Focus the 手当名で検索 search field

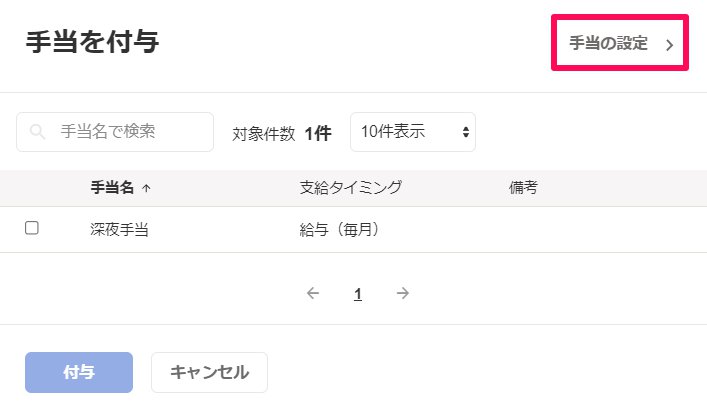(115, 132)
